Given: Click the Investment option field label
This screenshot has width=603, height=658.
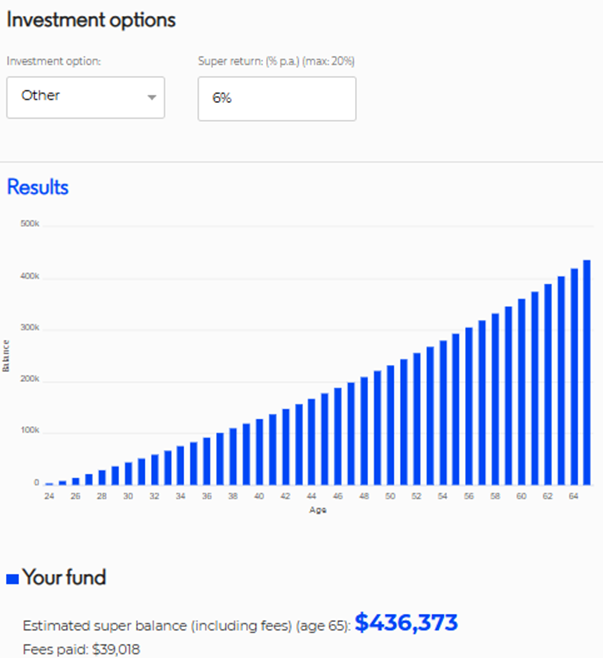Looking at the screenshot, I should tap(54, 61).
